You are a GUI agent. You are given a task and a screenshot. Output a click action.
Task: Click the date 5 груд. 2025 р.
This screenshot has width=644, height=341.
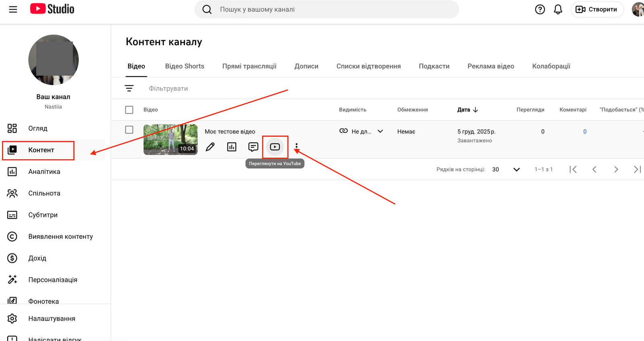pyautogui.click(x=477, y=131)
